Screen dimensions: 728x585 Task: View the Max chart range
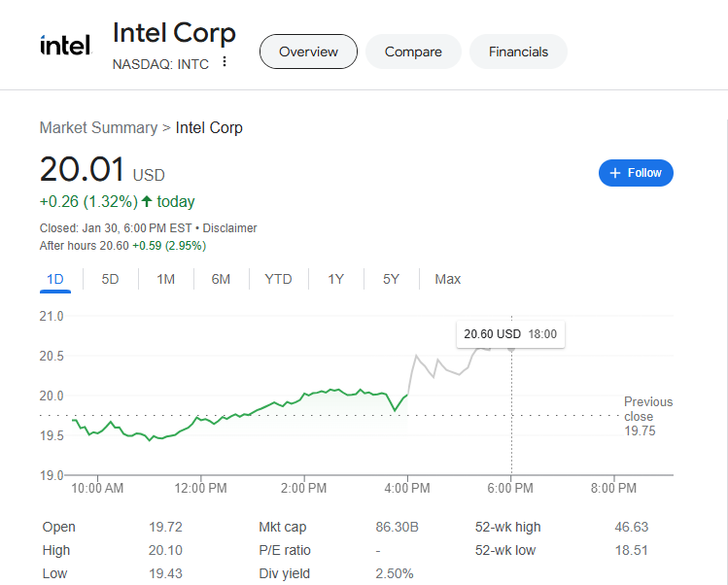coord(447,279)
